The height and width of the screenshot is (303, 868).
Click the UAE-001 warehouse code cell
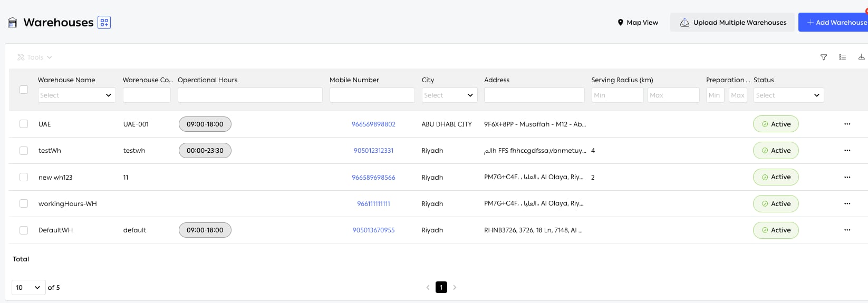point(136,124)
